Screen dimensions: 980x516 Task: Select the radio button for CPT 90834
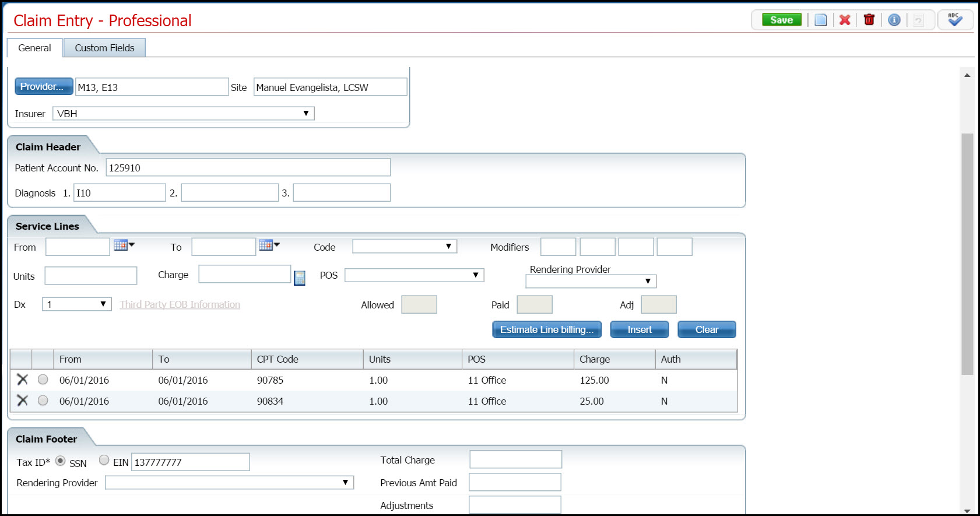(x=43, y=401)
